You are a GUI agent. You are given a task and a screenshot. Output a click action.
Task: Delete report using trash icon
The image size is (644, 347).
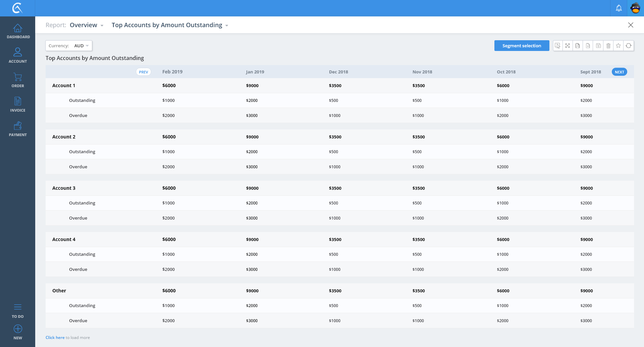[x=608, y=46]
